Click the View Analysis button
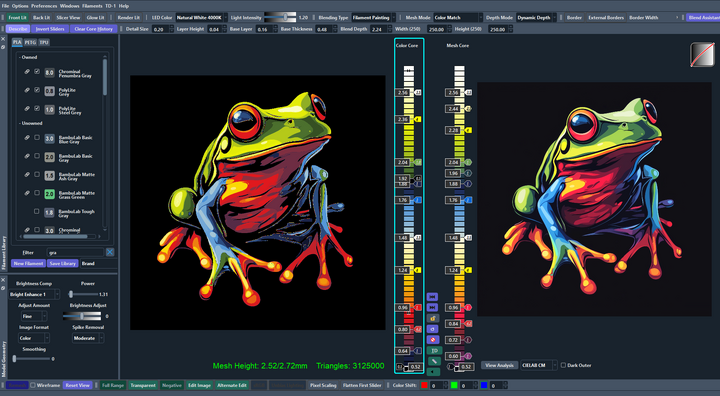 [x=500, y=365]
